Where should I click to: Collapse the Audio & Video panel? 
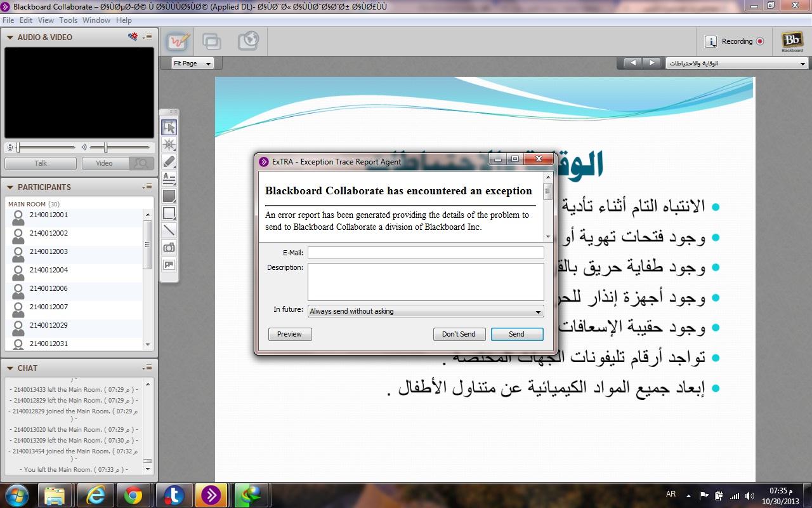click(x=10, y=37)
